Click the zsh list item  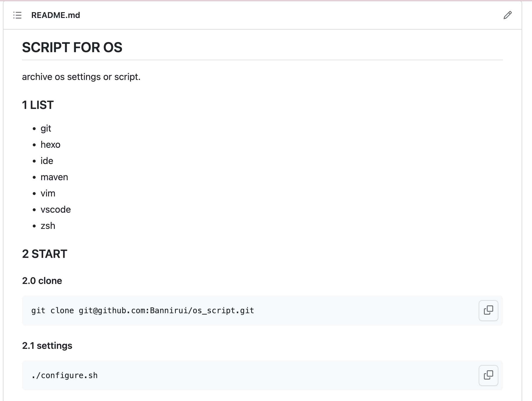pyautogui.click(x=48, y=226)
